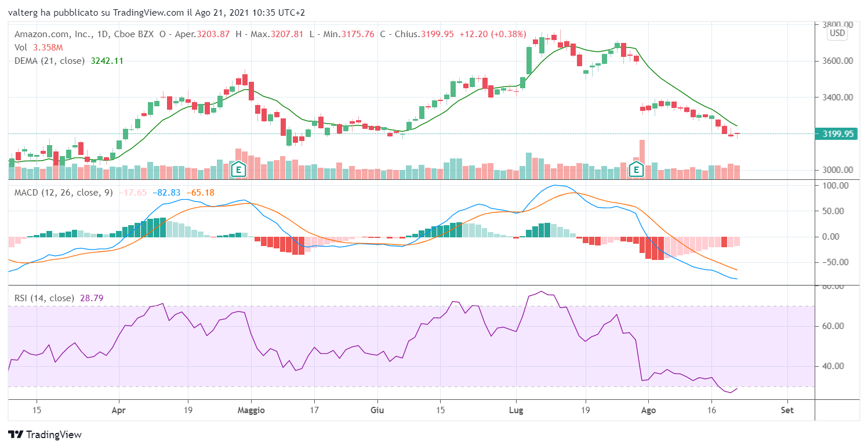Click the 'Ago' label on the time axis

pyautogui.click(x=648, y=410)
